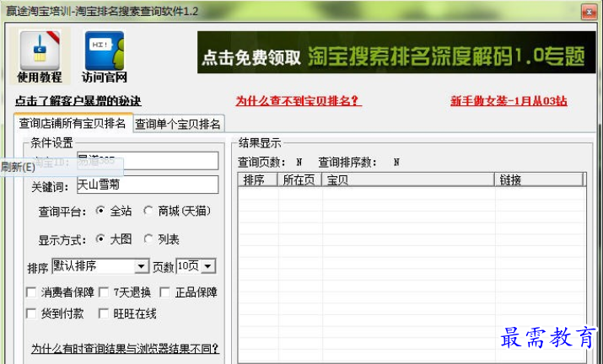The image size is (603, 364).
Task: Click the 淘宝搜索排名深度解码 banner
Action: point(396,52)
